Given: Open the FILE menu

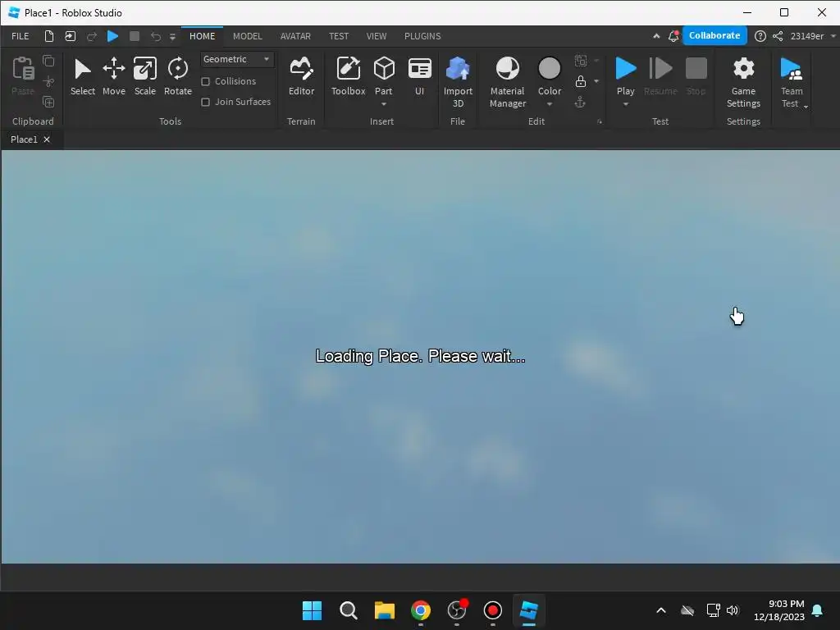Looking at the screenshot, I should 21,36.
